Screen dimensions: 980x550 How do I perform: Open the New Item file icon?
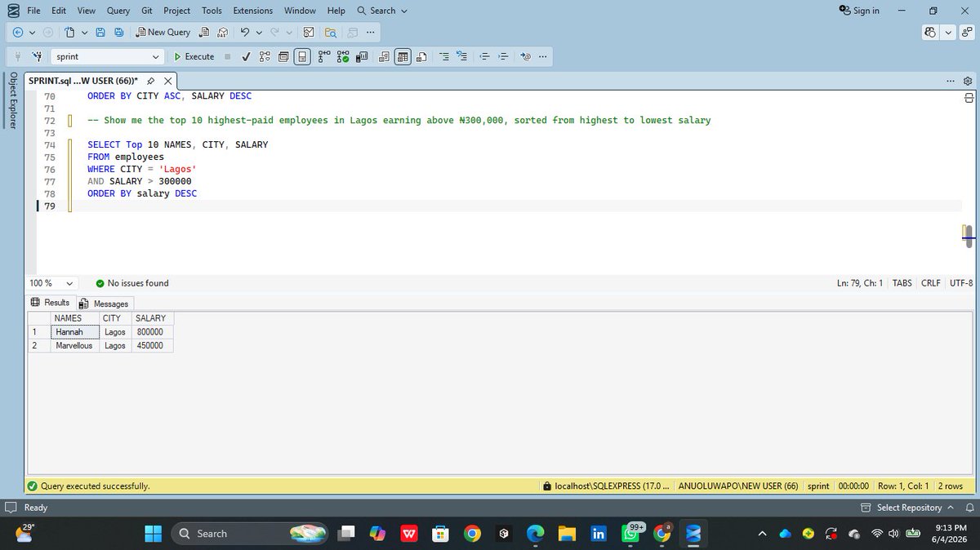pyautogui.click(x=70, y=33)
